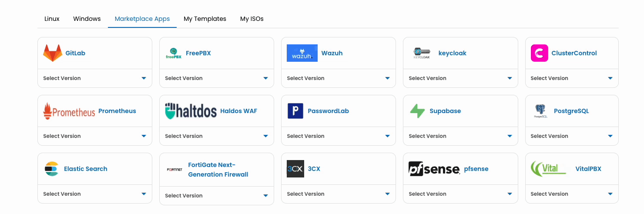Open 3CX Select Version dropdown

[339, 194]
